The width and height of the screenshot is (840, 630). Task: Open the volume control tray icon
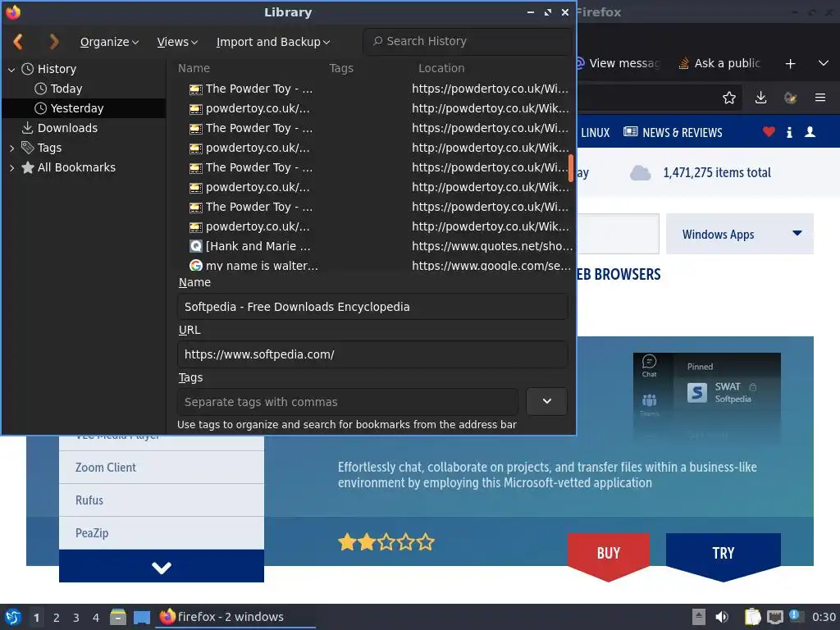(722, 617)
